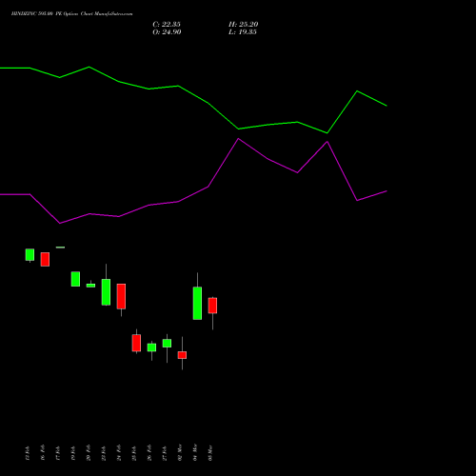
Task: Click the '02 Mar' date axis label
Action: (180, 452)
